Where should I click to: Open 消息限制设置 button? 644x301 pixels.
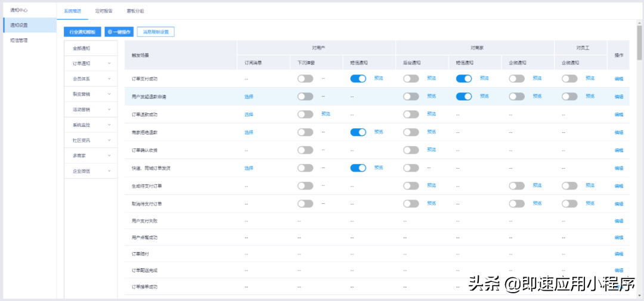pos(156,32)
